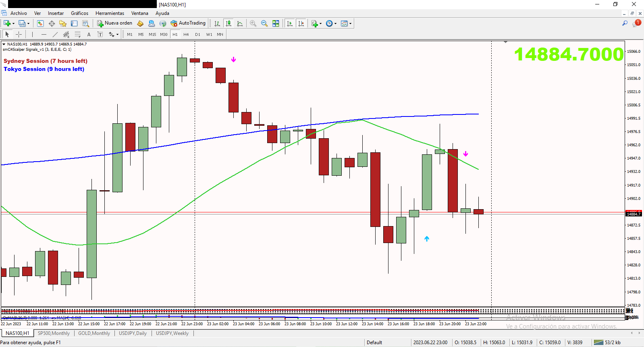This screenshot has width=644, height=347.
Task: Open the red notification alert icon
Action: click(x=637, y=23)
